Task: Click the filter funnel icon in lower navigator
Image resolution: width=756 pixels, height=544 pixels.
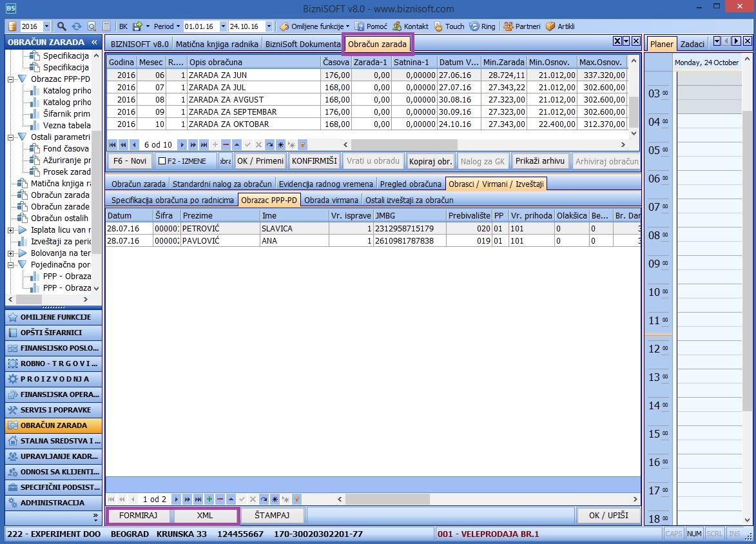Action: tap(296, 499)
